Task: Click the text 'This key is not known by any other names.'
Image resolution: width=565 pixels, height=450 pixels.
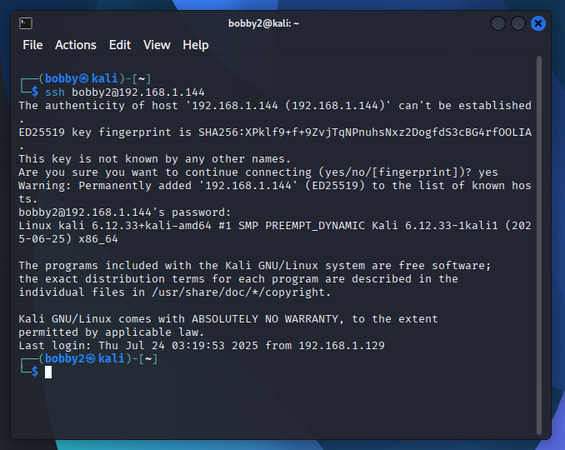Action: [x=155, y=159]
